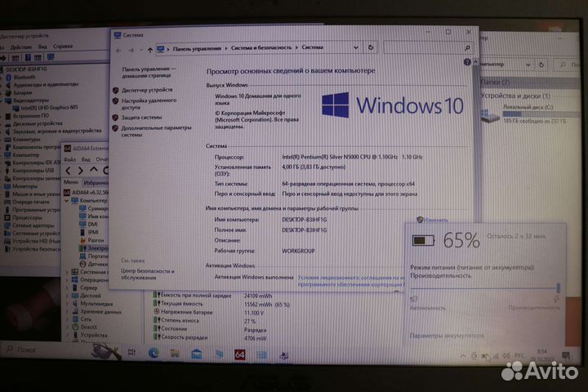This screenshot has width=588, height=392.
Task: Click up arrow in AIDA64 toolbar
Action: [93, 170]
